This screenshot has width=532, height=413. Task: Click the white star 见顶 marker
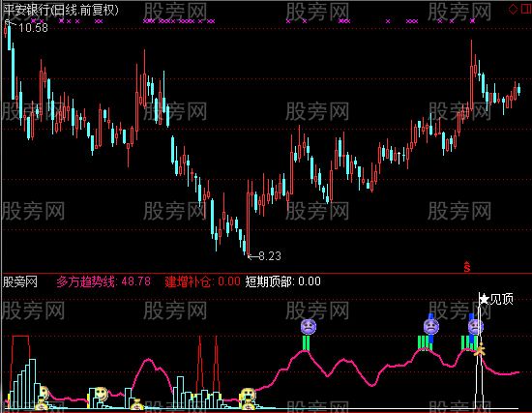[x=496, y=299]
